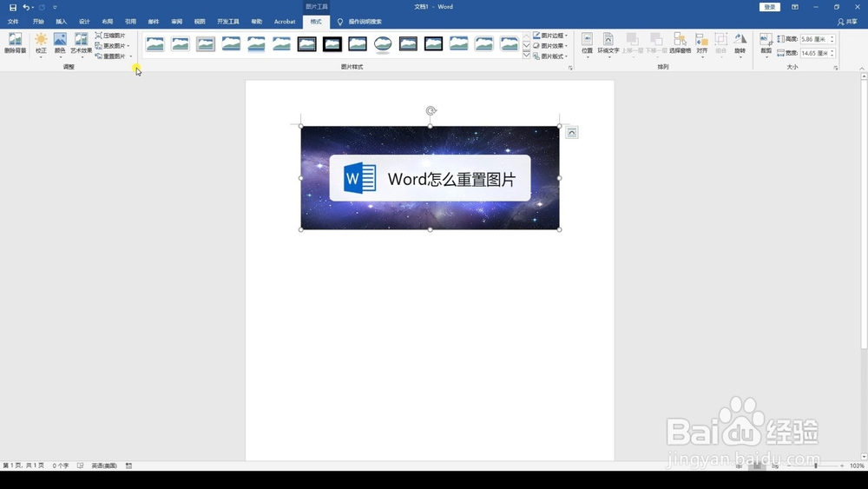Click the rotation handle above the picture
This screenshot has height=489, width=868.
pos(431,111)
